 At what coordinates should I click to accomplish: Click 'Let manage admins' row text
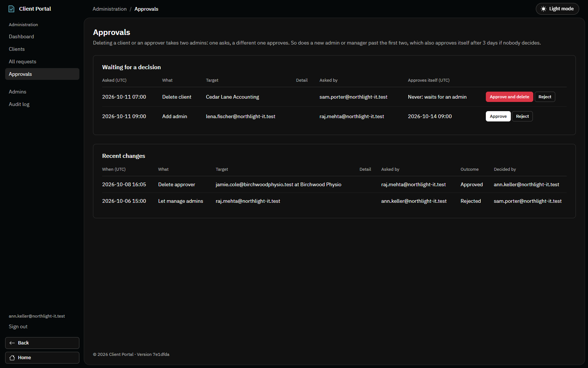point(180,201)
